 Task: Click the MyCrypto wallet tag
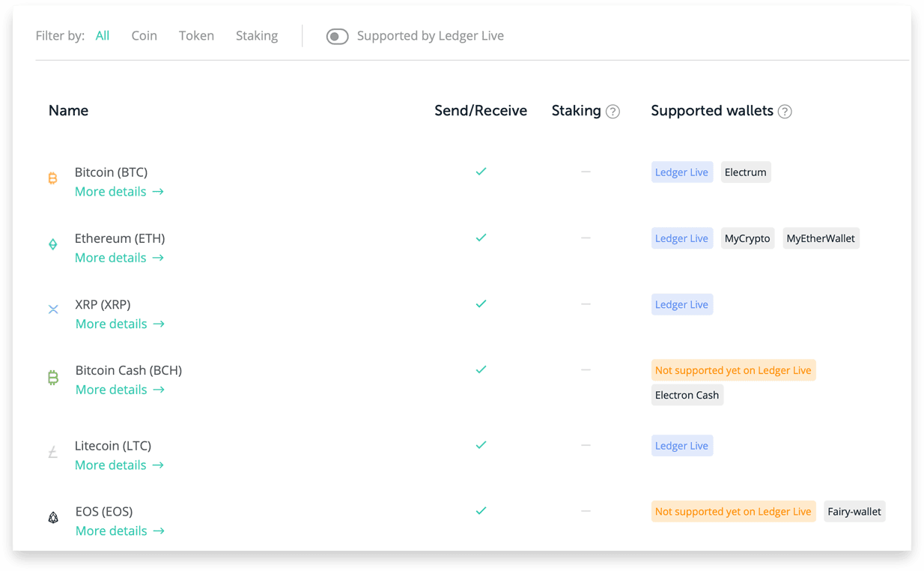(x=747, y=238)
